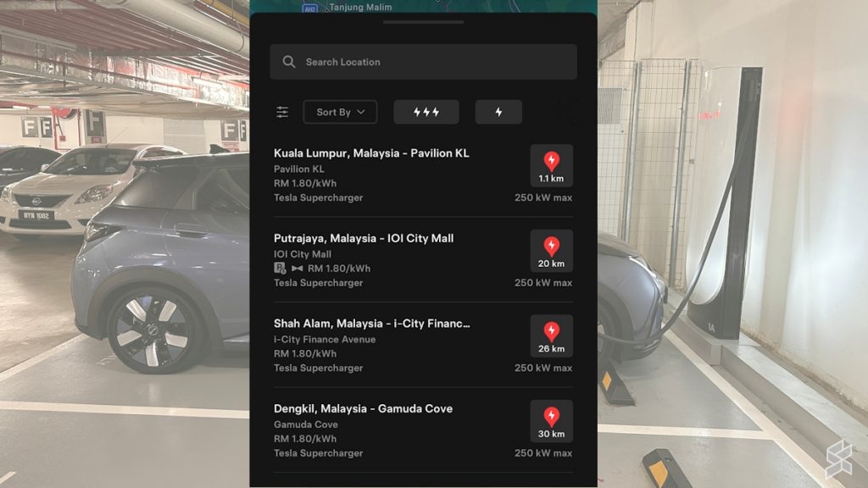Image resolution: width=868 pixels, height=488 pixels.
Task: Click the 1.1 km distance indicator
Action: pos(552,179)
